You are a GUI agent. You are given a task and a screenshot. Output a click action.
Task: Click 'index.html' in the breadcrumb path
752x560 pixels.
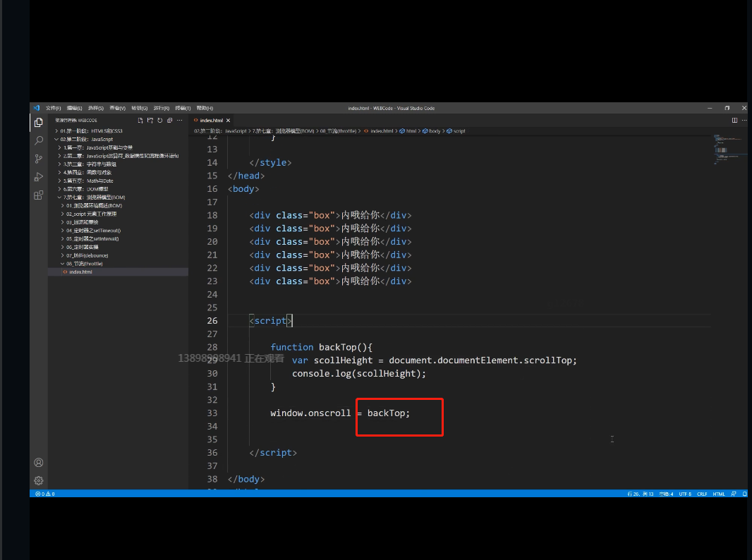[381, 131]
